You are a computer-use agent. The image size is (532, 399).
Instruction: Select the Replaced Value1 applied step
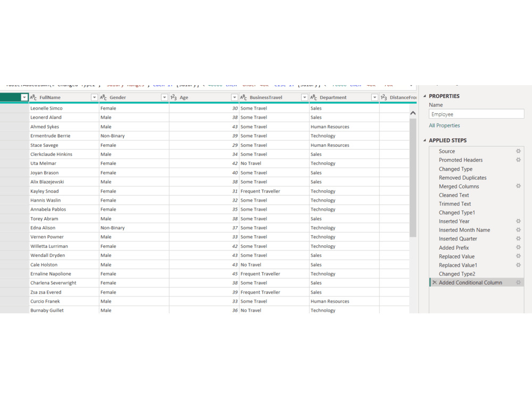click(458, 265)
